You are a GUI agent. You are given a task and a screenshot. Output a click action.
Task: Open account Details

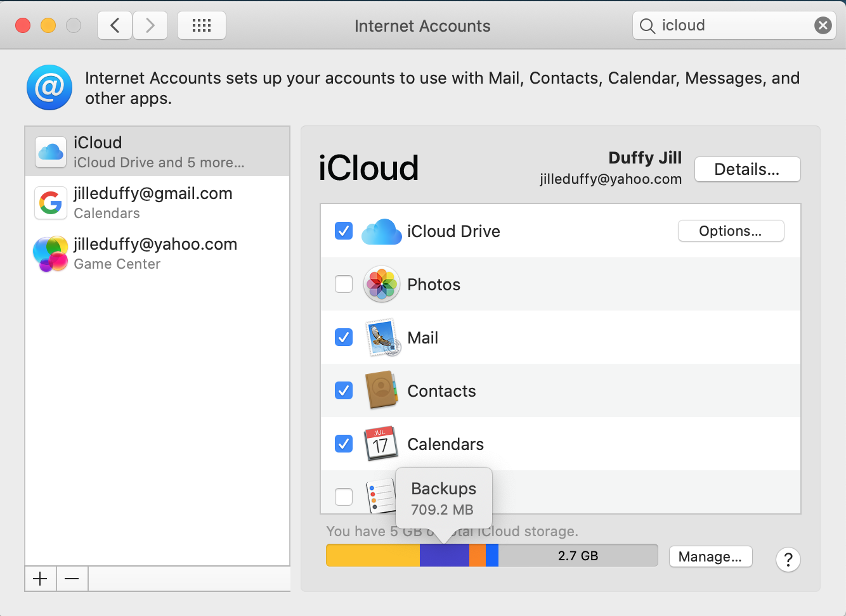[747, 169]
